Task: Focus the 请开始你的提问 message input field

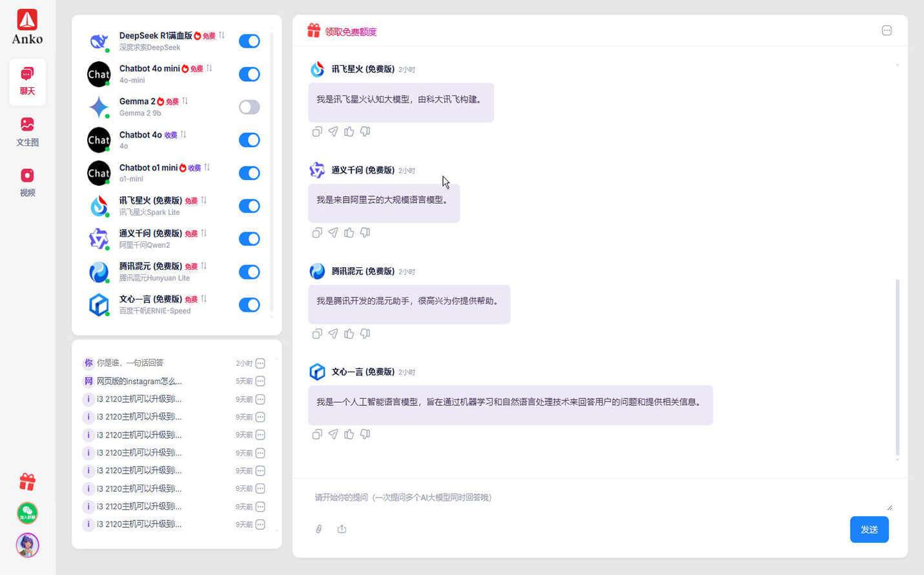Action: 601,498
